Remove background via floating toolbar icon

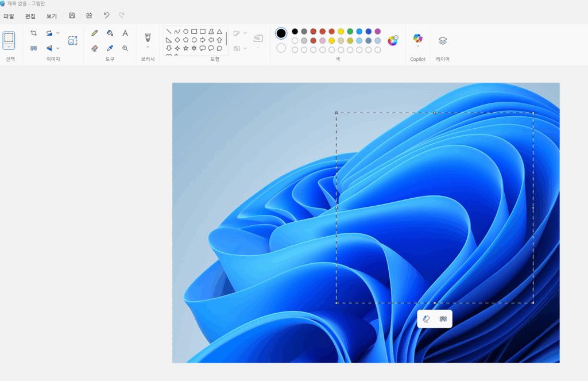point(443,319)
